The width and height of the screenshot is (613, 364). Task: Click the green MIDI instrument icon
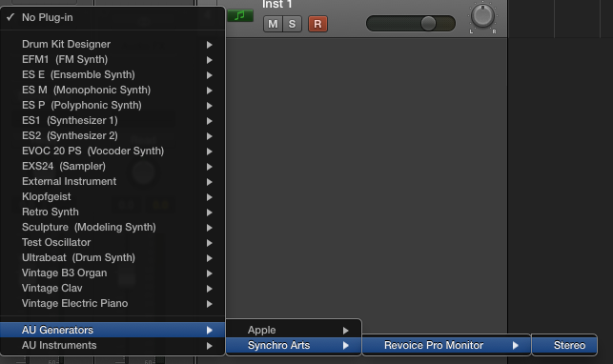[x=240, y=16]
